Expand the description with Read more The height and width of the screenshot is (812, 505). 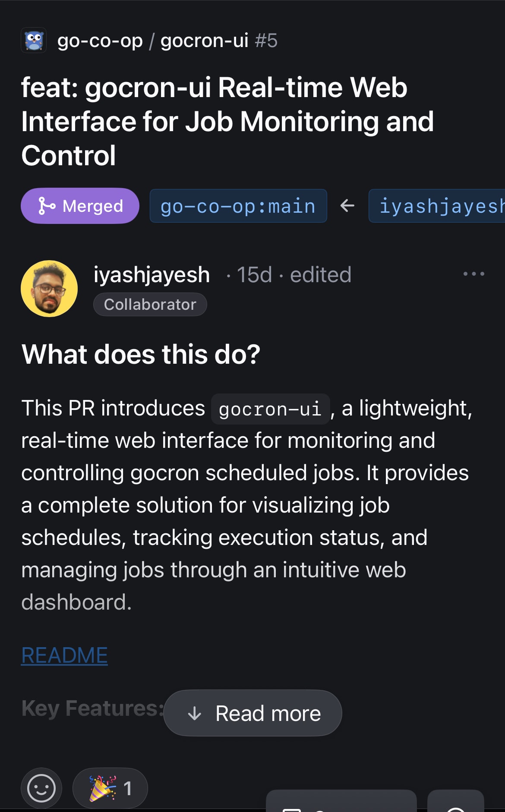tap(252, 713)
